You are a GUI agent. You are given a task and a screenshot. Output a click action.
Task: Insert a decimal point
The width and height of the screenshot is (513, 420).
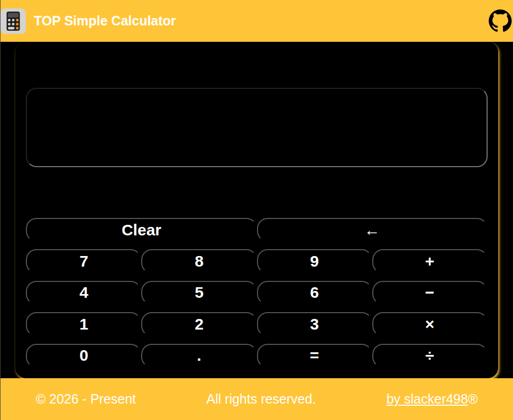[199, 355]
